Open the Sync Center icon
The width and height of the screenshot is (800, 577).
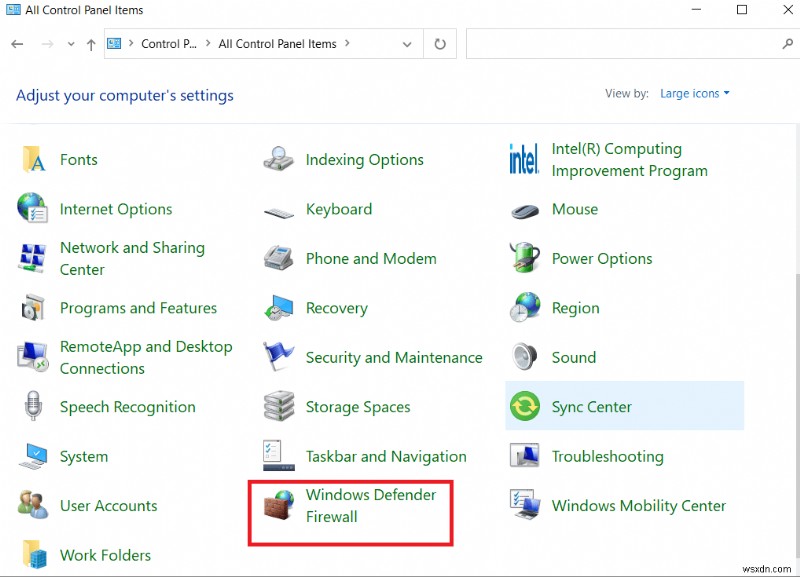524,407
